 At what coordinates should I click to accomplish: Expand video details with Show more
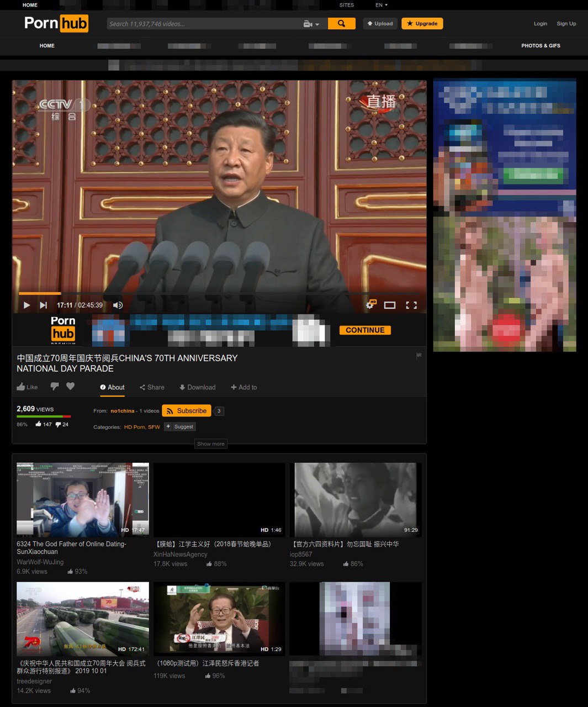211,444
